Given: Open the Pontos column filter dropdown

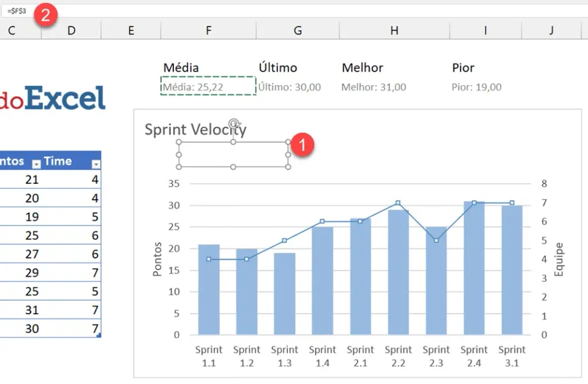Looking at the screenshot, I should coord(36,164).
